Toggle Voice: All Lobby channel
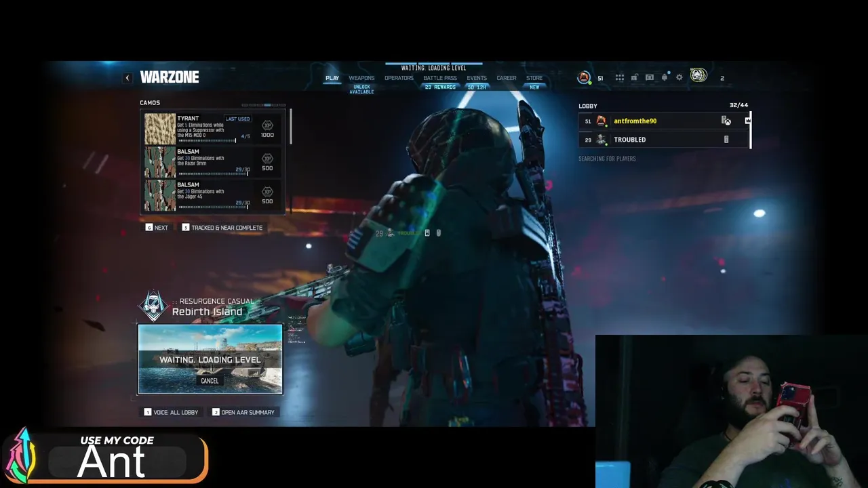868x488 pixels. 171,412
